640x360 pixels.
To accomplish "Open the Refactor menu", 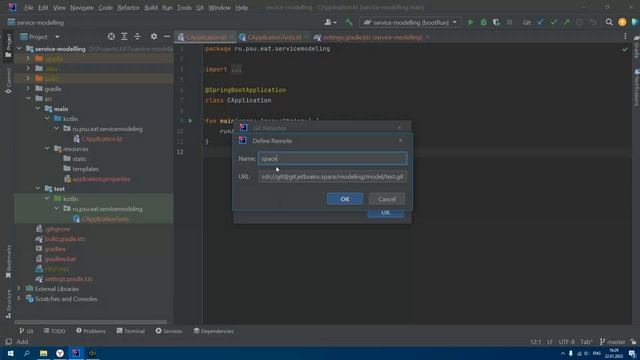I will point(128,7).
